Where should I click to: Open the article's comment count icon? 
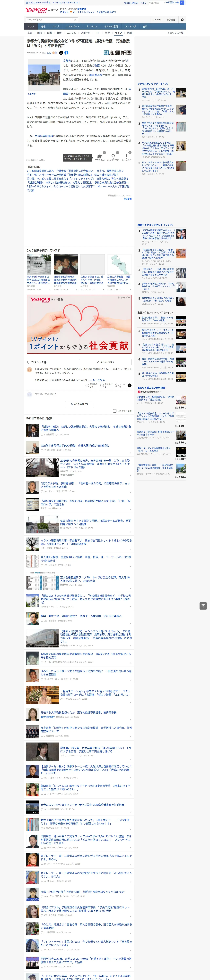coord(49,53)
